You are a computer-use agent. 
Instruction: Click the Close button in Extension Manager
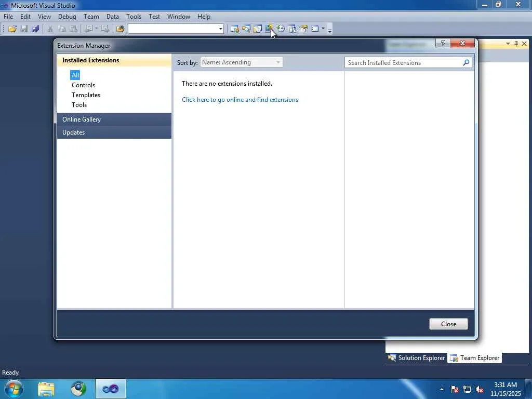448,324
